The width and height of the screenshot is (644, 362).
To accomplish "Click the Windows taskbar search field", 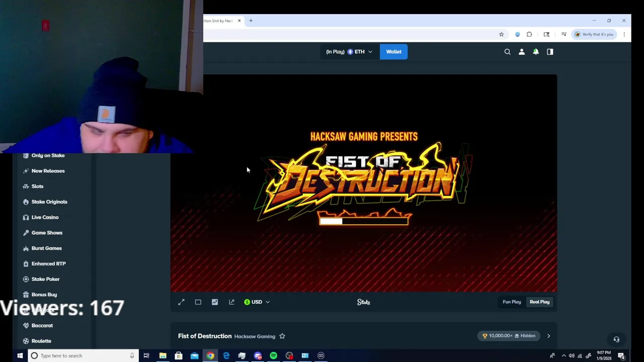I will pos(83,355).
